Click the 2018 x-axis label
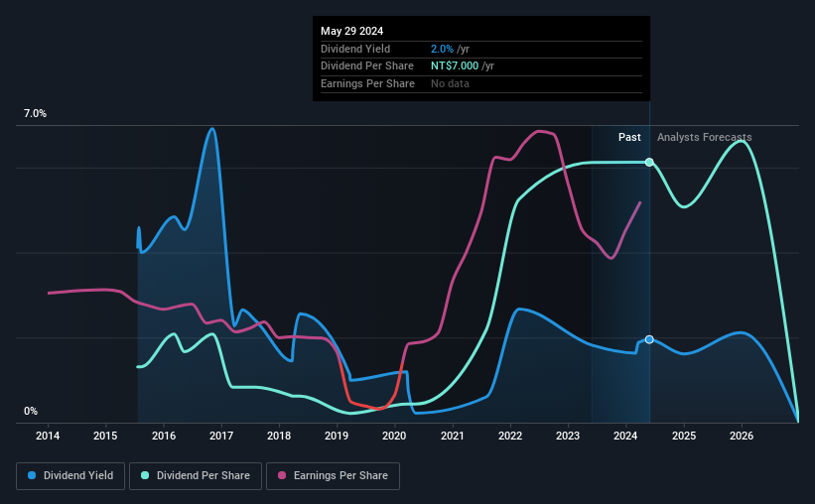This screenshot has height=504, width=815. (279, 436)
